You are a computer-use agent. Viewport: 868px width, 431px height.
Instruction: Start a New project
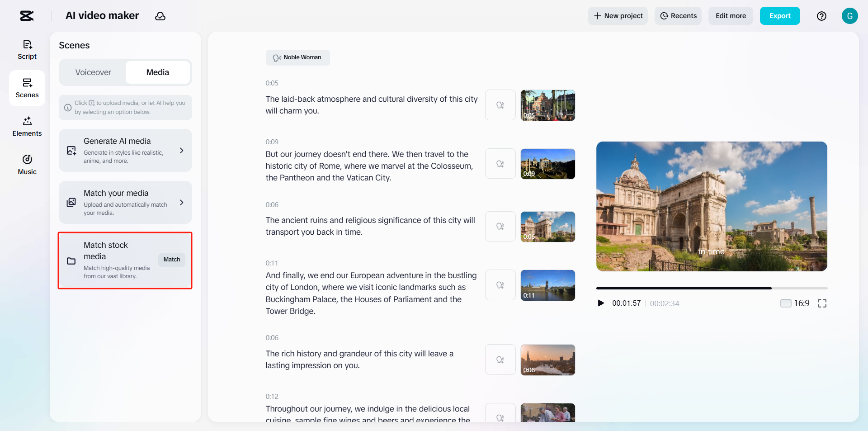pyautogui.click(x=618, y=16)
